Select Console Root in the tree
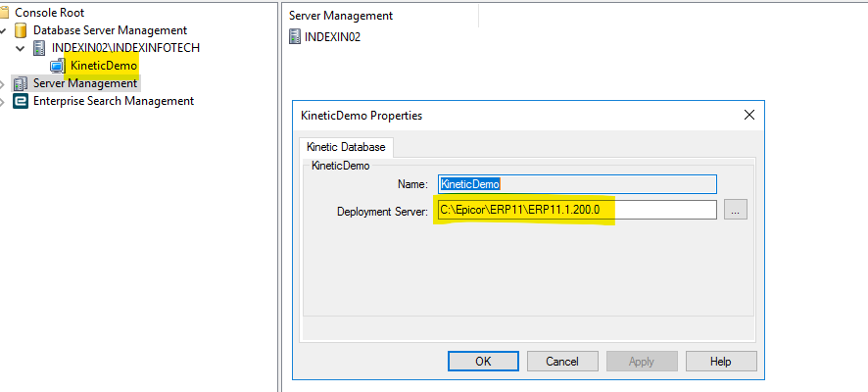This screenshot has width=868, height=392. pos(50,12)
